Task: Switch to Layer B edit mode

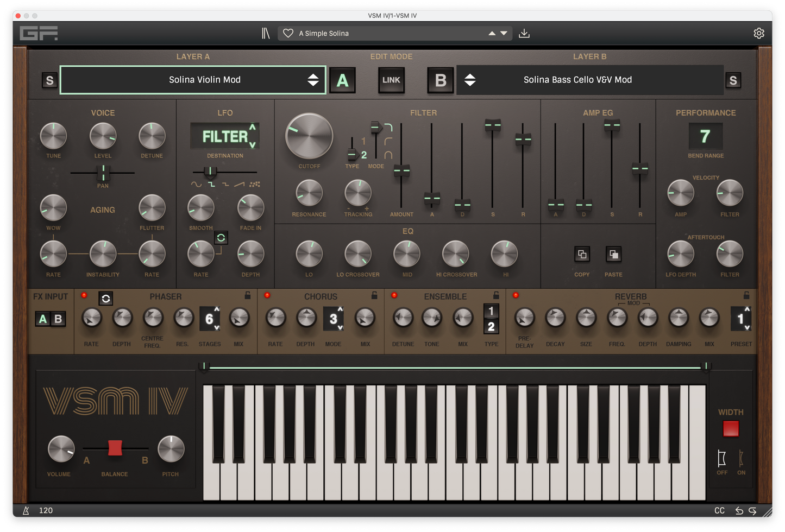Action: tap(440, 80)
